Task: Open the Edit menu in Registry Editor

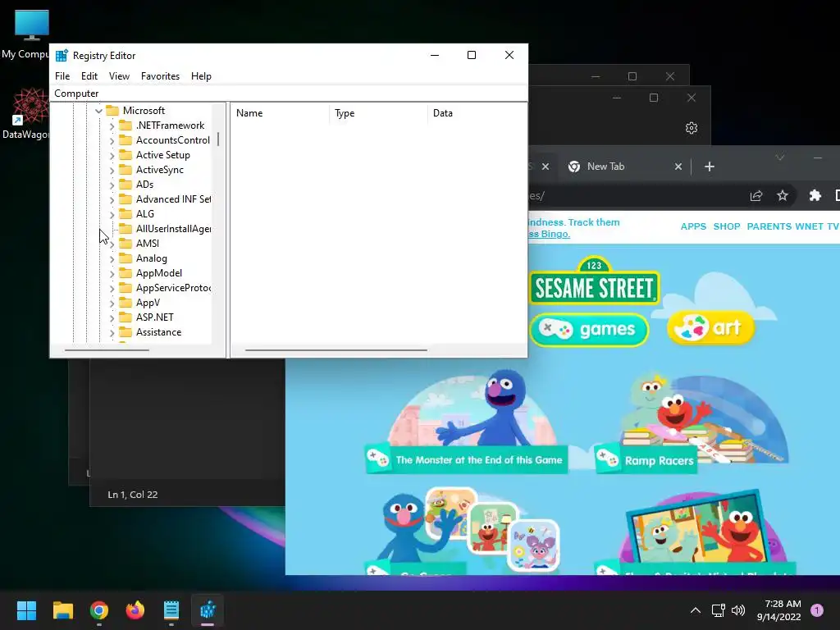Action: tap(89, 76)
